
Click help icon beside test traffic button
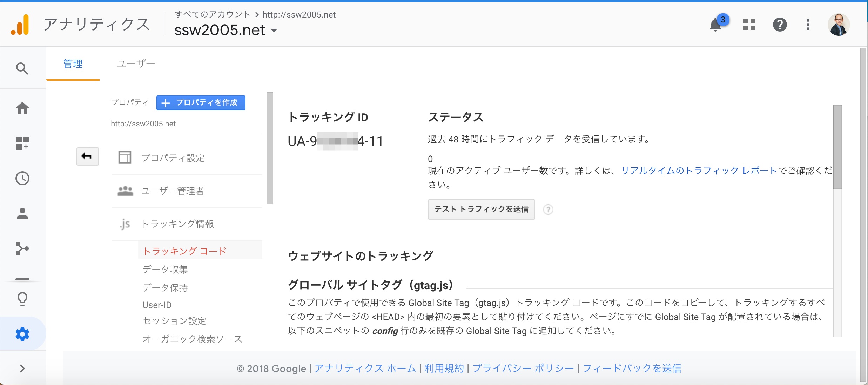click(x=548, y=210)
